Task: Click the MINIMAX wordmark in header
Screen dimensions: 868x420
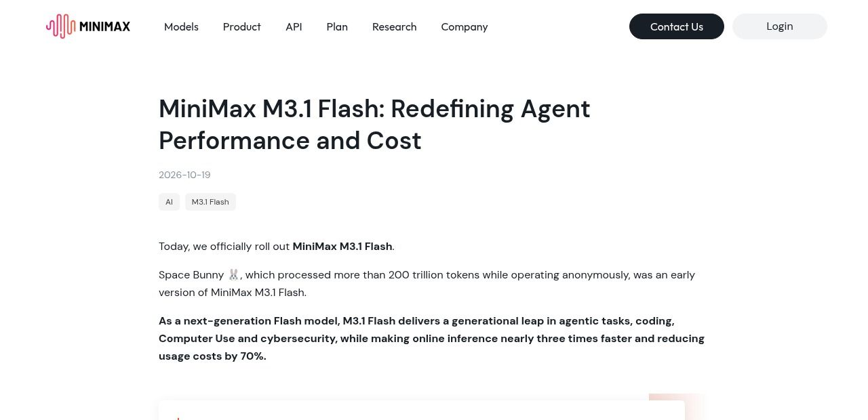Action: pos(104,27)
